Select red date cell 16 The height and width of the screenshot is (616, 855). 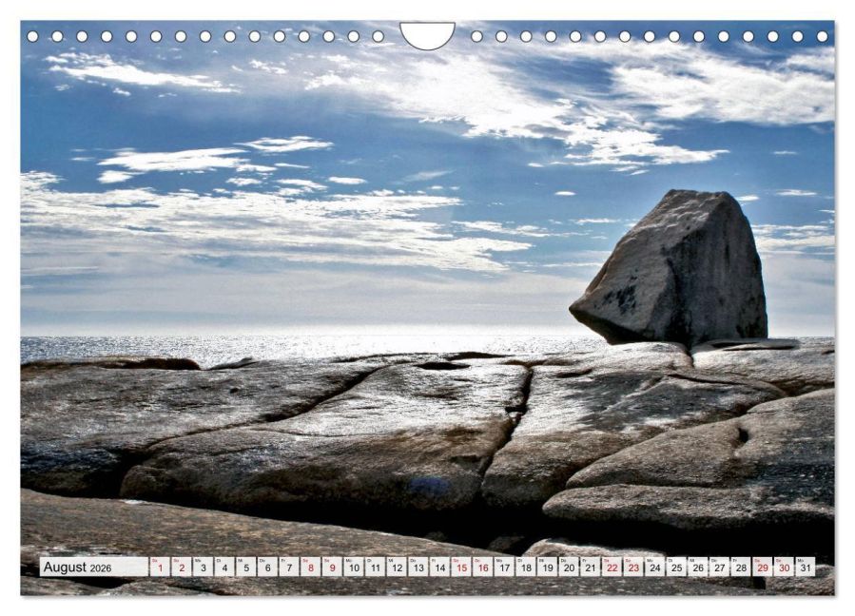click(483, 567)
